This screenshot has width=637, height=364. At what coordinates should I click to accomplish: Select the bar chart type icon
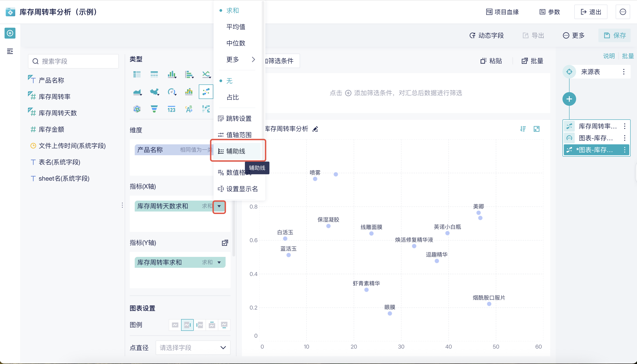tap(172, 74)
